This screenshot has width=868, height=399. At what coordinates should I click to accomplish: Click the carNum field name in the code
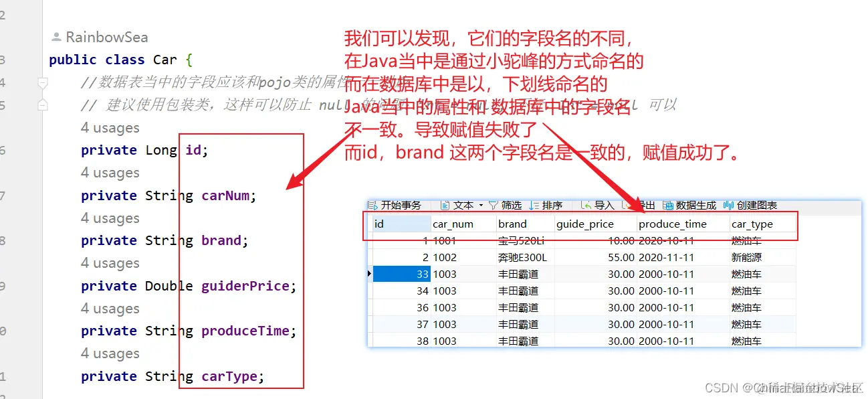coord(225,195)
